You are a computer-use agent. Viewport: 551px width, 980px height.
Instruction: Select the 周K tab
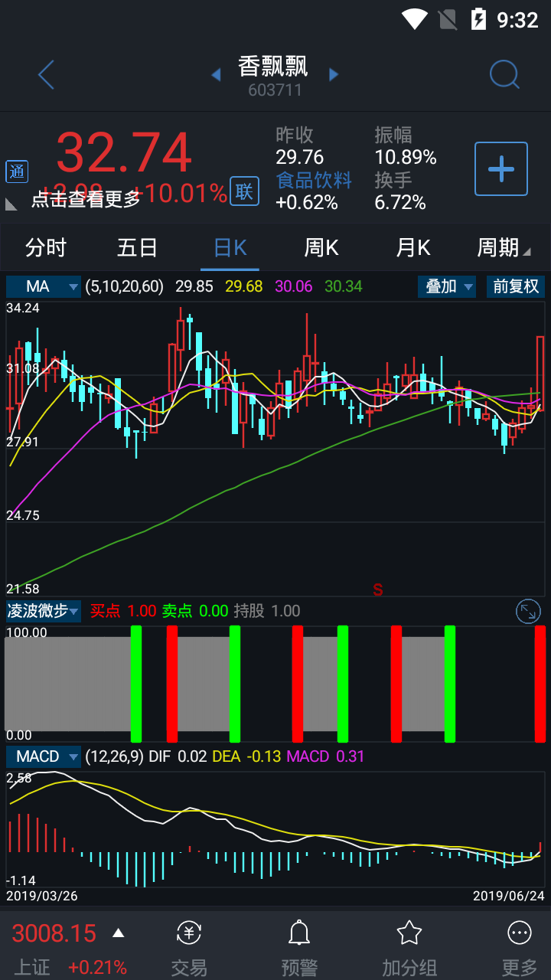(x=321, y=247)
